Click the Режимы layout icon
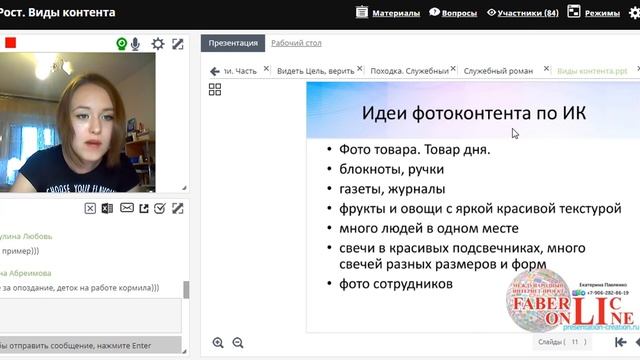Screen dimensions: 640x360 click(x=573, y=11)
